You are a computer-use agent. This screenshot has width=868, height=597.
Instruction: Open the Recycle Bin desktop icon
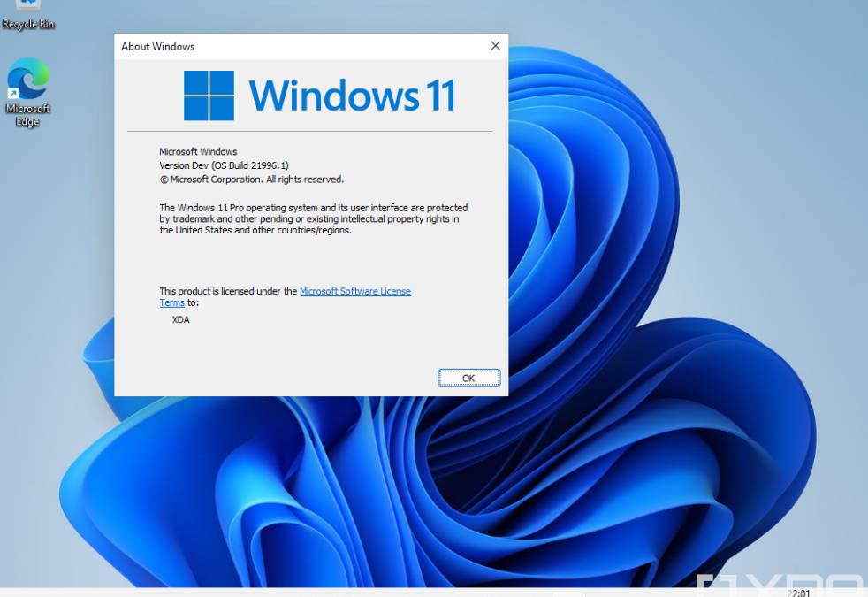(x=27, y=16)
